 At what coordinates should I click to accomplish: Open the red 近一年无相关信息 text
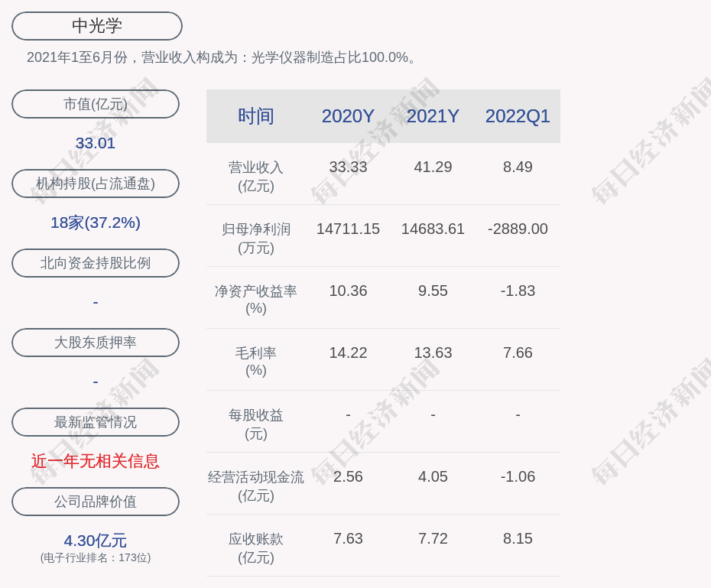point(96,461)
